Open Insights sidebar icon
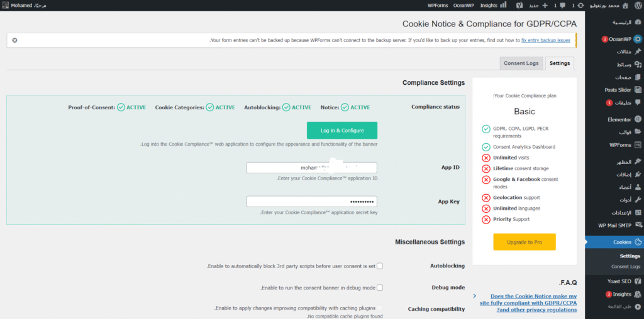This screenshot has width=644, height=319. pyautogui.click(x=638, y=294)
